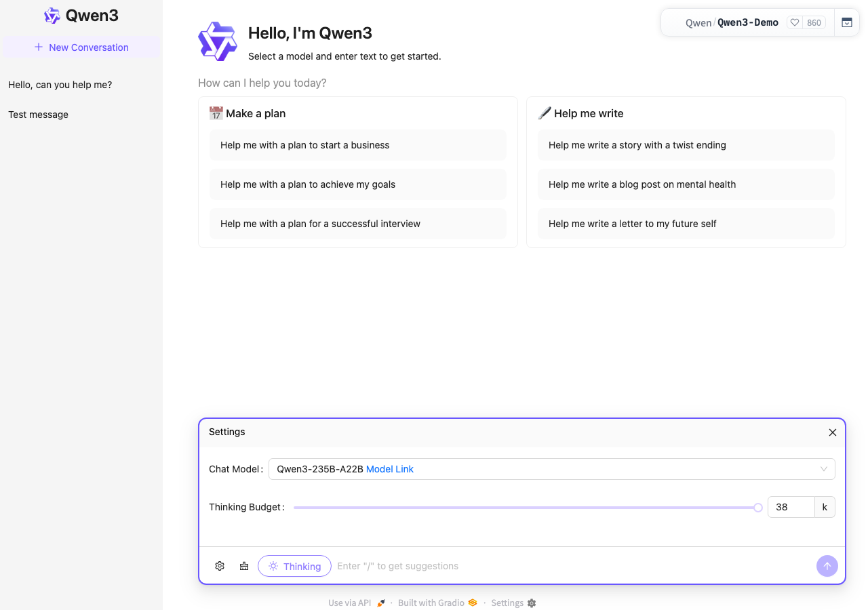Screen dimensions: 868x610
Task: Click the Thinking Budget slider handle
Action: 758,508
